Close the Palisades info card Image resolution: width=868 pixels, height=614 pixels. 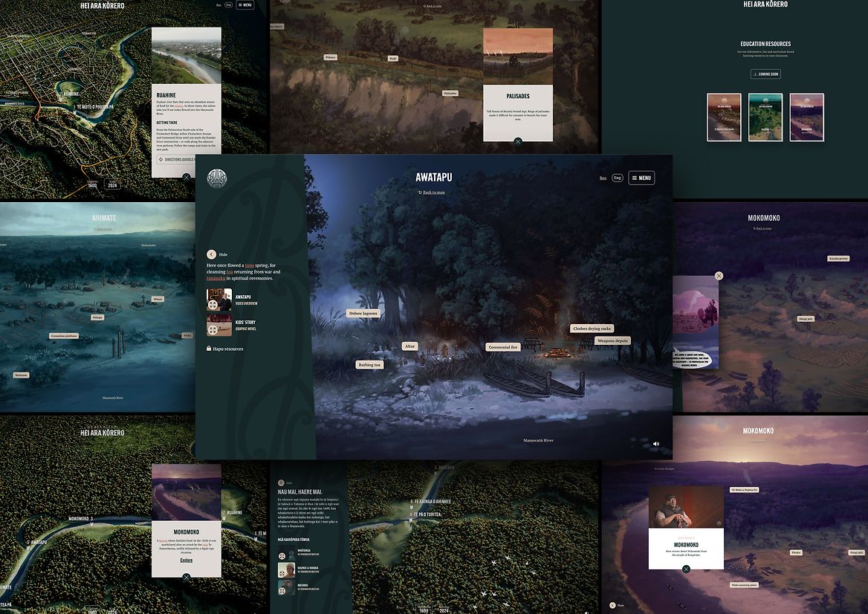(x=518, y=141)
